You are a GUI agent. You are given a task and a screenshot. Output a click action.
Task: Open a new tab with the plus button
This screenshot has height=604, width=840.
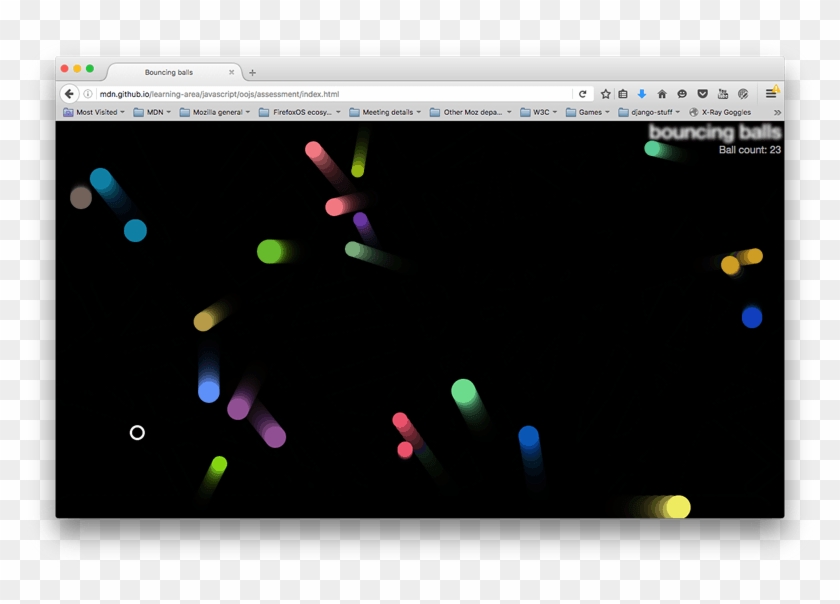click(x=252, y=72)
